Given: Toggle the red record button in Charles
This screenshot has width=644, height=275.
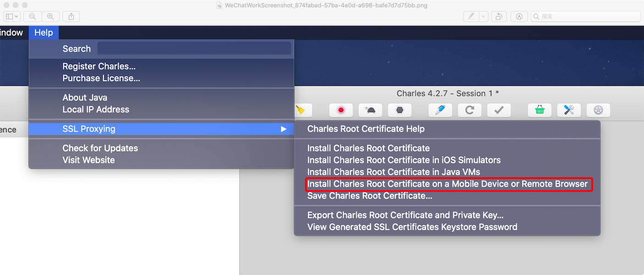Looking at the screenshot, I should (x=341, y=110).
